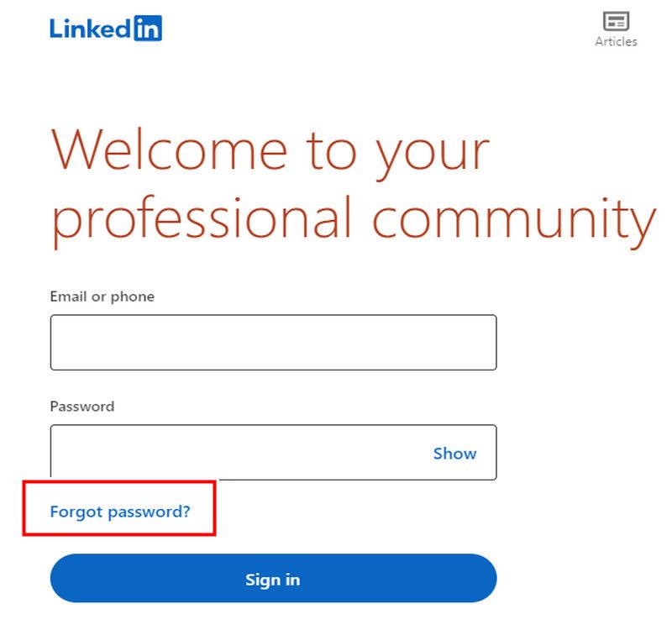Click the word "Forgot" in the link
This screenshot has width=672, height=630.
(x=73, y=511)
